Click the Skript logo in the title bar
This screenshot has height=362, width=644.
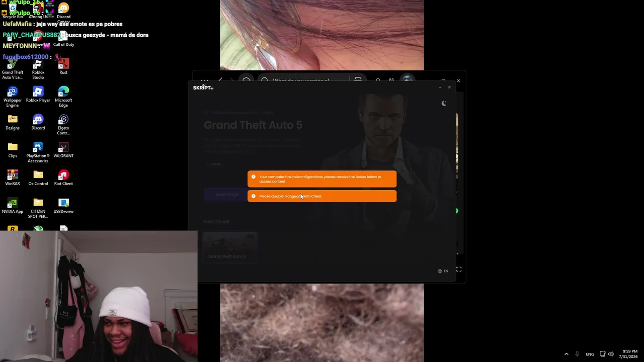click(203, 87)
